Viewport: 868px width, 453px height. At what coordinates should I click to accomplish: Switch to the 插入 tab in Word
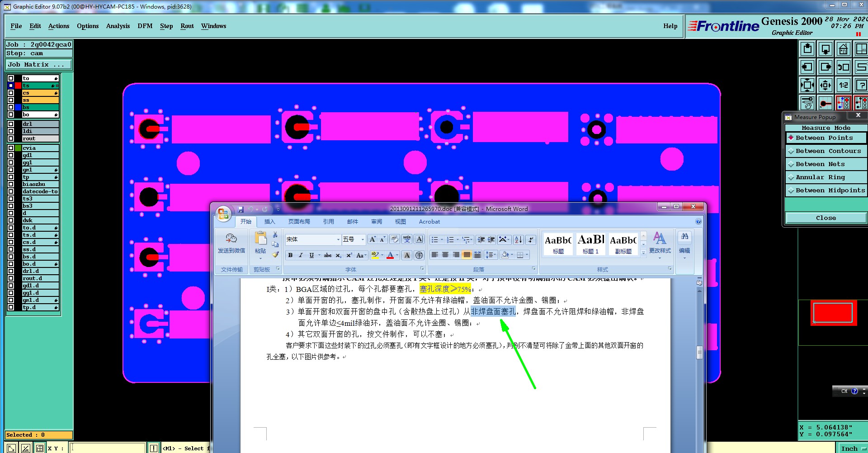click(269, 222)
